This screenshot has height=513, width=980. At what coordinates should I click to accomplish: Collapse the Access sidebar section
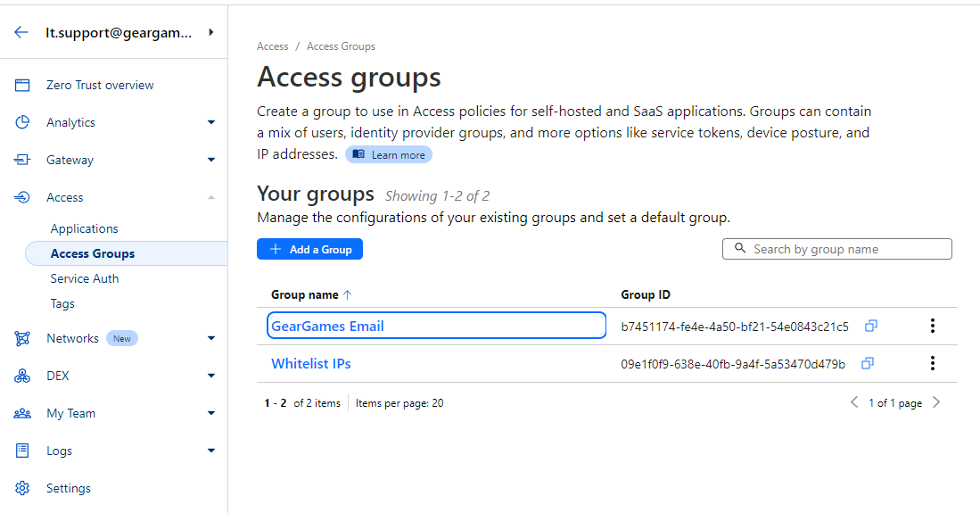[x=211, y=197]
